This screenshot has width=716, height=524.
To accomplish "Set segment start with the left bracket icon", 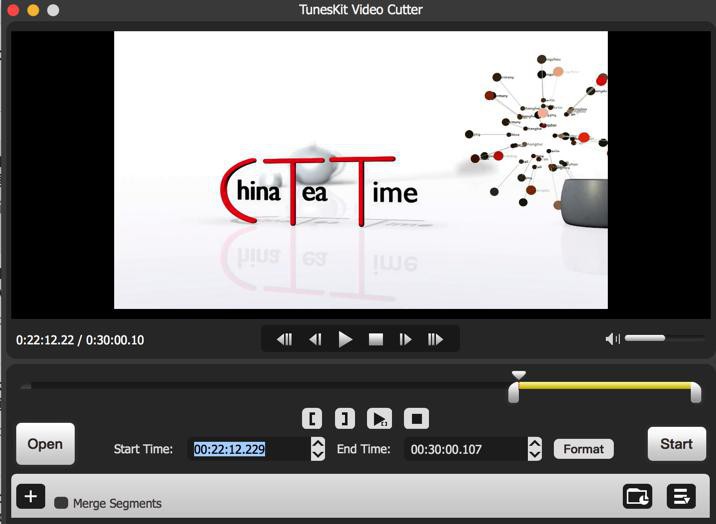I will 312,419.
